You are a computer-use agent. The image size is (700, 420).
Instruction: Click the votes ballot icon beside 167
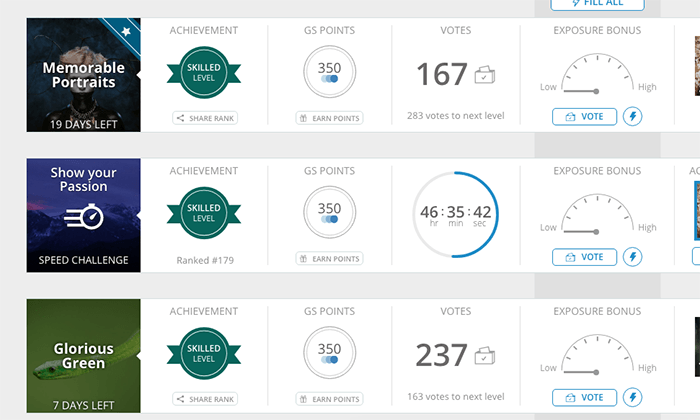coord(485,75)
